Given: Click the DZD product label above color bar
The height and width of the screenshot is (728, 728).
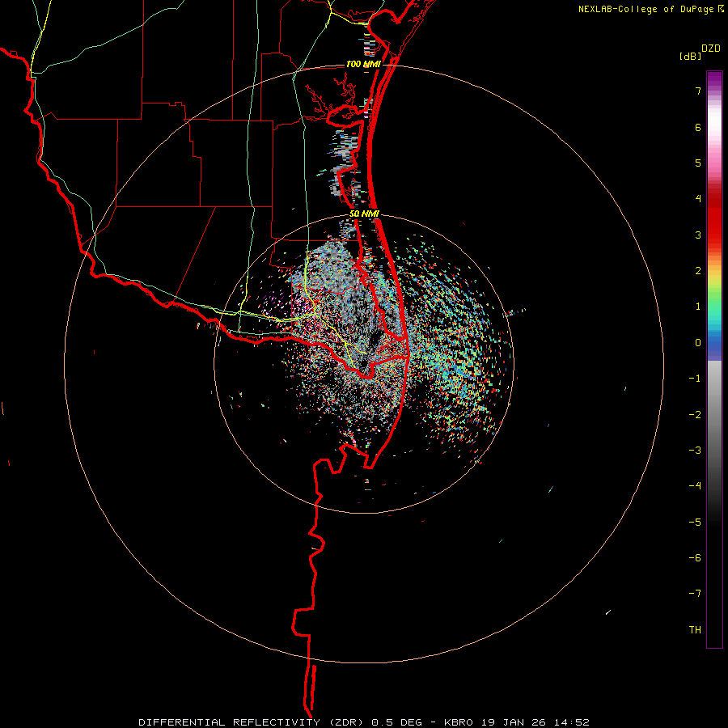Looking at the screenshot, I should point(711,49).
